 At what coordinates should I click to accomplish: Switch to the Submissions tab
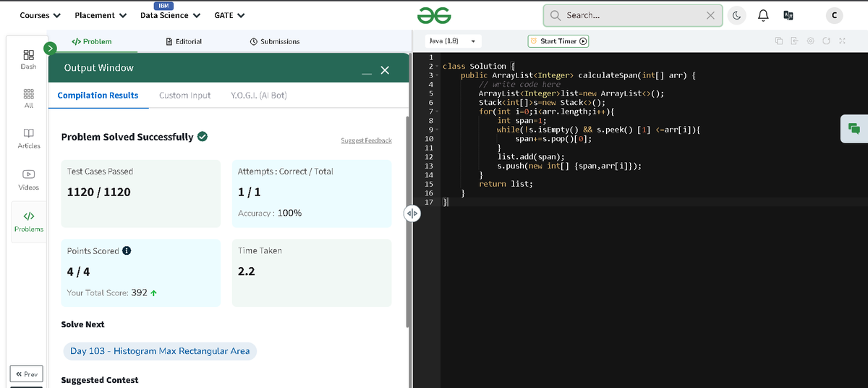pos(274,42)
